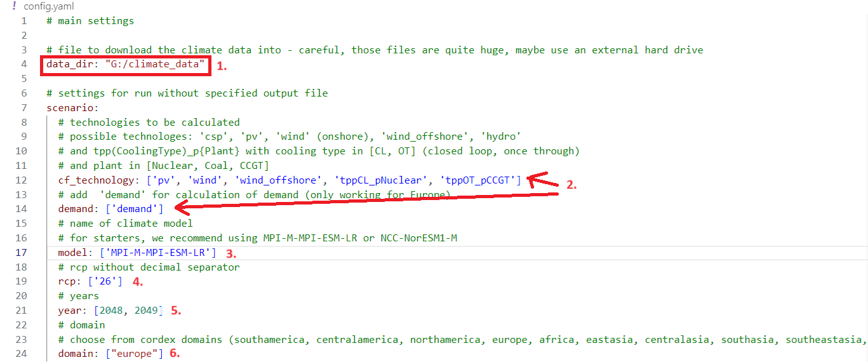Click the 'tppCL_pNuclear' value
Image resolution: width=868 pixels, height=362 pixels.
click(x=381, y=180)
